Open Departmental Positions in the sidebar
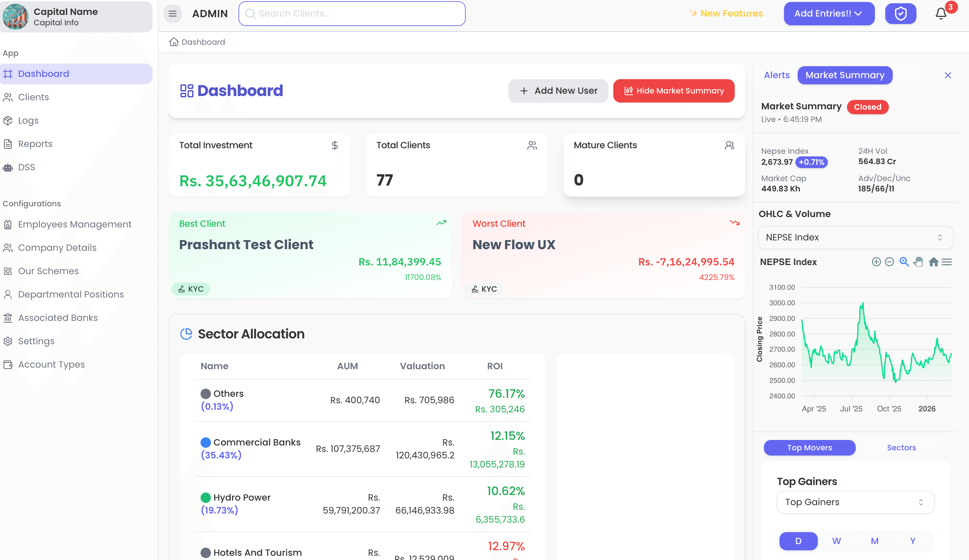The width and height of the screenshot is (969, 560). tap(76, 294)
